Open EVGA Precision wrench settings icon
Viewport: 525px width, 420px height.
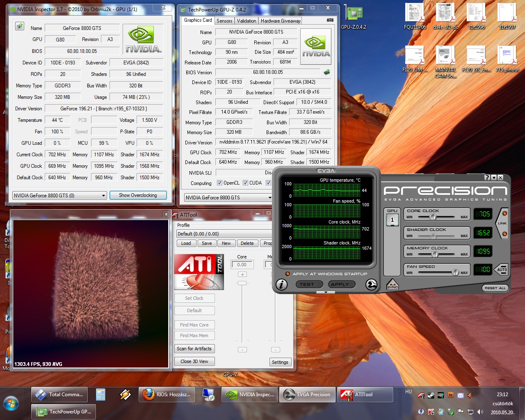(371, 284)
